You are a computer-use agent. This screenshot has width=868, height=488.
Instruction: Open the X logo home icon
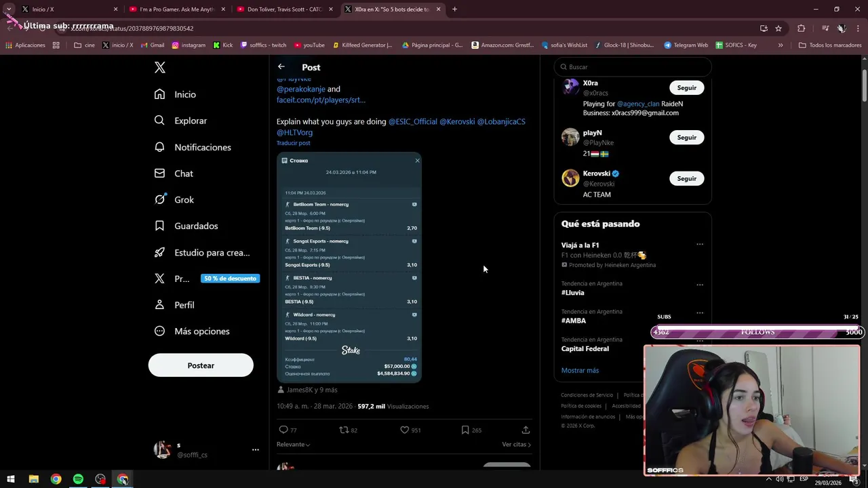point(160,67)
